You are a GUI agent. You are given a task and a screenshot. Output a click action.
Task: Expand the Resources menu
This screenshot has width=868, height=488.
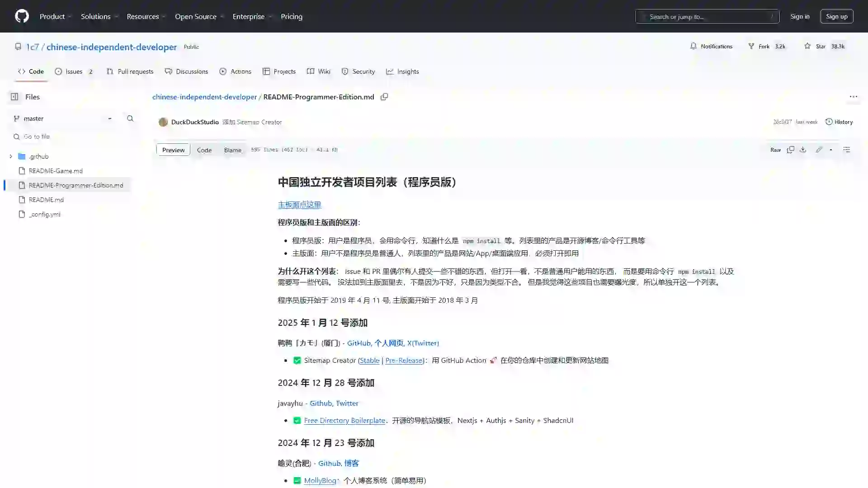point(146,16)
